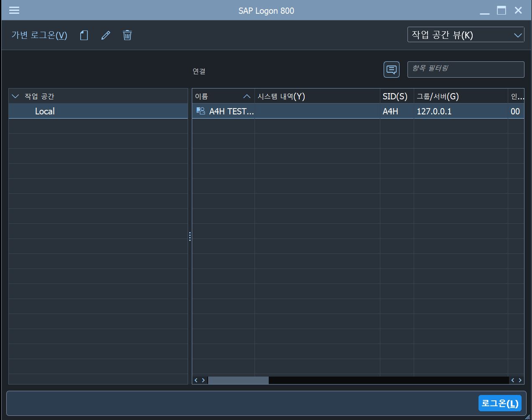The image size is (532, 420).
Task: Click the 시스템 내역(Y) column header
Action: [317, 96]
